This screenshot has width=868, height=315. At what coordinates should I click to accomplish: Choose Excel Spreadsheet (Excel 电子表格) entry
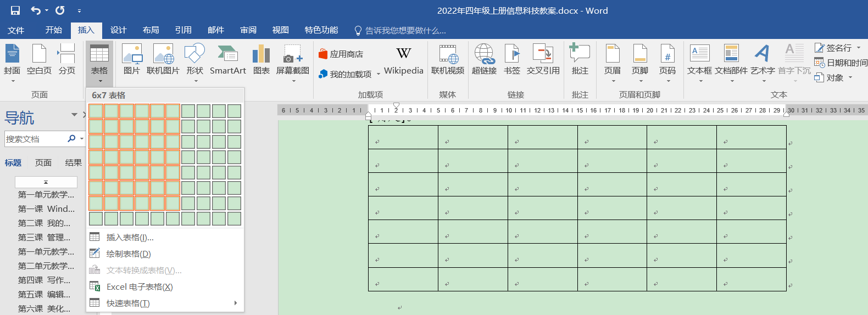tap(165, 286)
